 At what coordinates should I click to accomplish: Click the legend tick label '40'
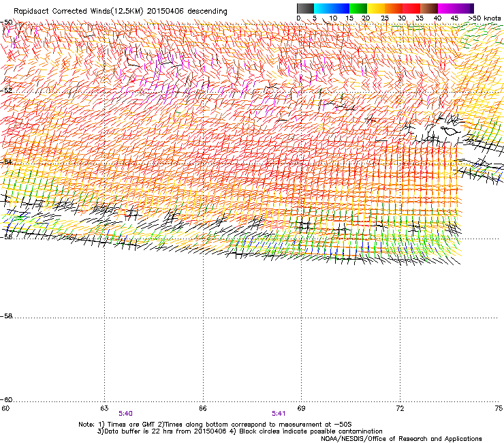pyautogui.click(x=437, y=18)
